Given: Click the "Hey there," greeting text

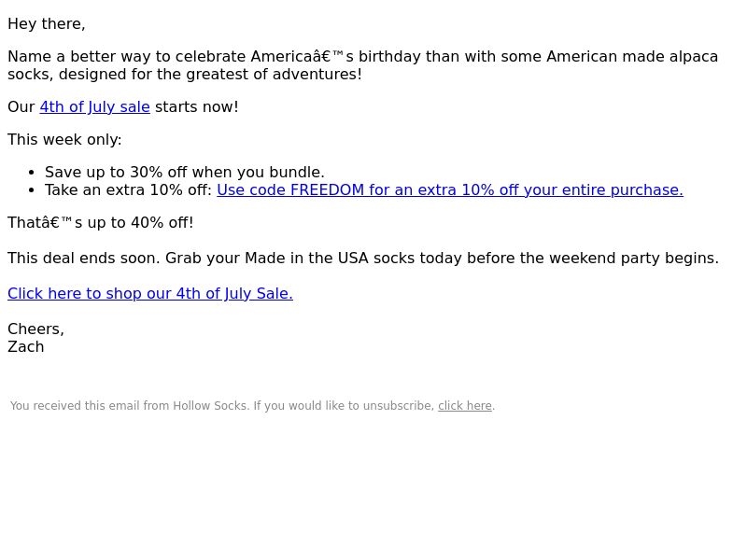Looking at the screenshot, I should click(47, 24).
